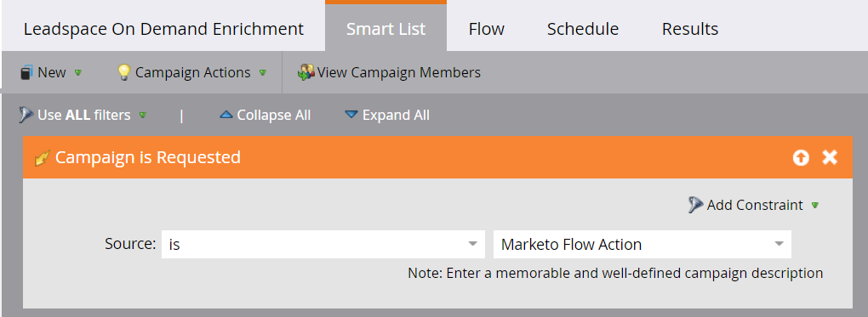
Task: Click the campaign description note text
Action: click(615, 274)
